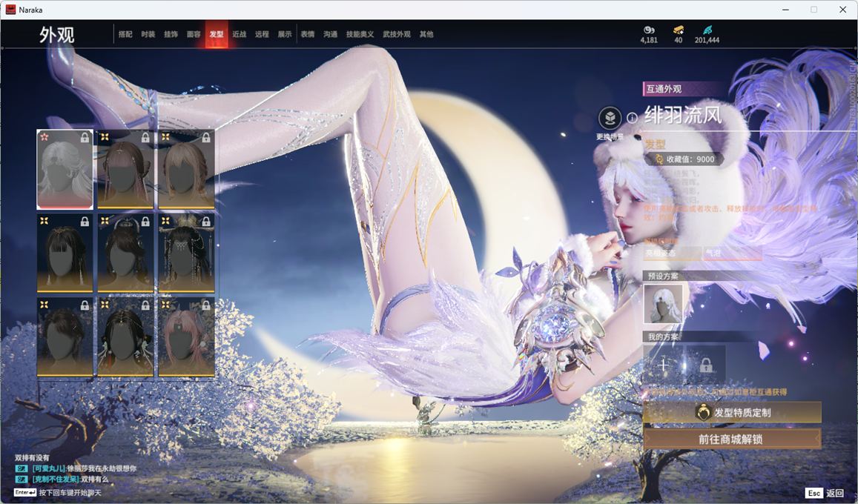Screen dimensions: 858x504
Task: Select the 亮相姿态 preview tab
Action: click(672, 253)
